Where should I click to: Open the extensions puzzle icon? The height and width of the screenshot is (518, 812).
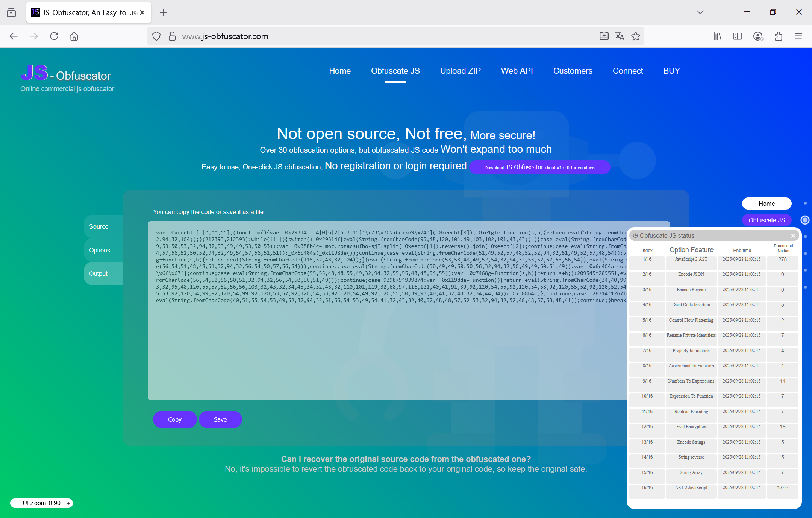click(x=778, y=36)
